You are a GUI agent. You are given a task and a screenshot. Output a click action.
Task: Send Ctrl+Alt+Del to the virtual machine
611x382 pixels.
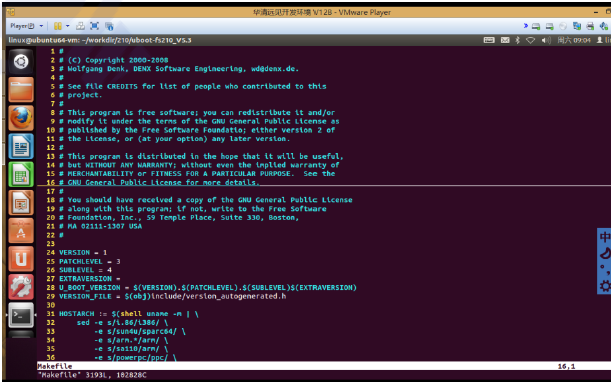(x=80, y=26)
